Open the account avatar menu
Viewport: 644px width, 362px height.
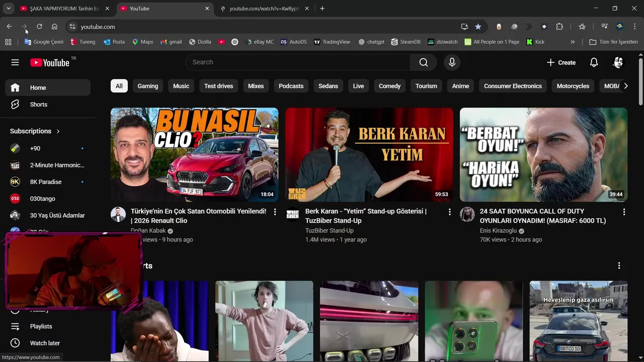coord(618,62)
